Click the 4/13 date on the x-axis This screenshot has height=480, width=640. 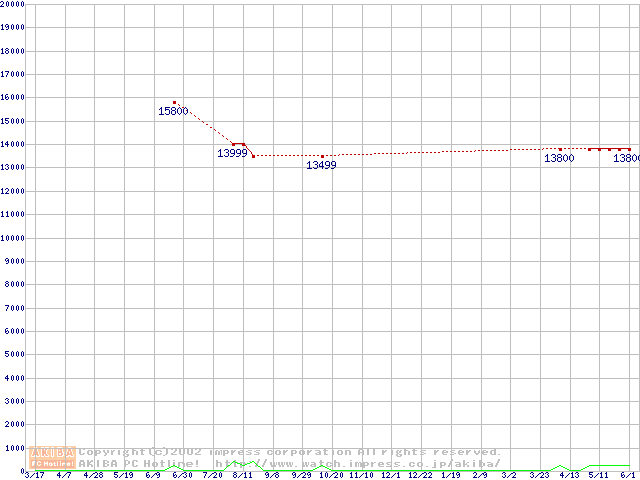(x=569, y=475)
